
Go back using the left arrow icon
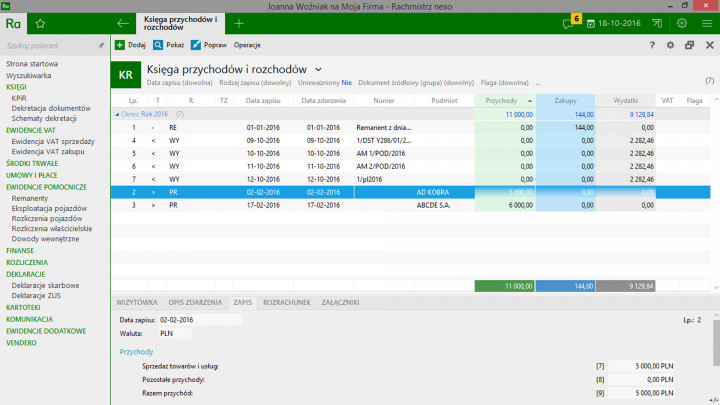tap(123, 21)
